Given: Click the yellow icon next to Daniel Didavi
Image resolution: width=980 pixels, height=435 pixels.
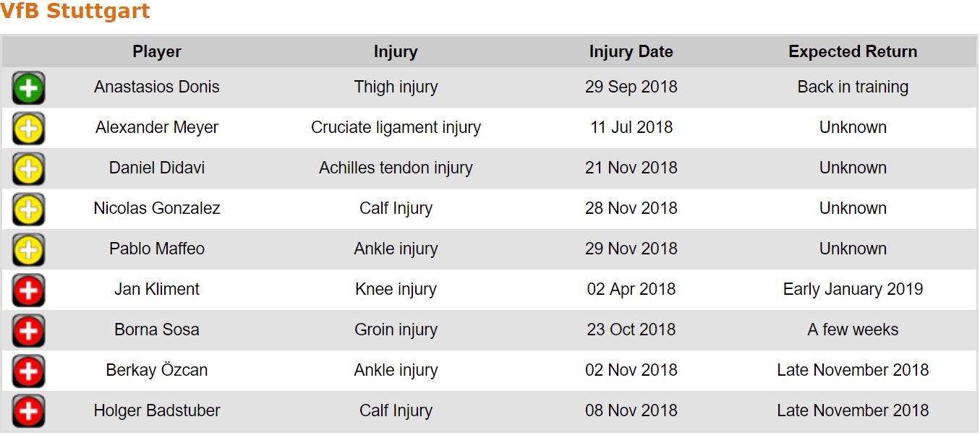Looking at the screenshot, I should click(x=28, y=169).
